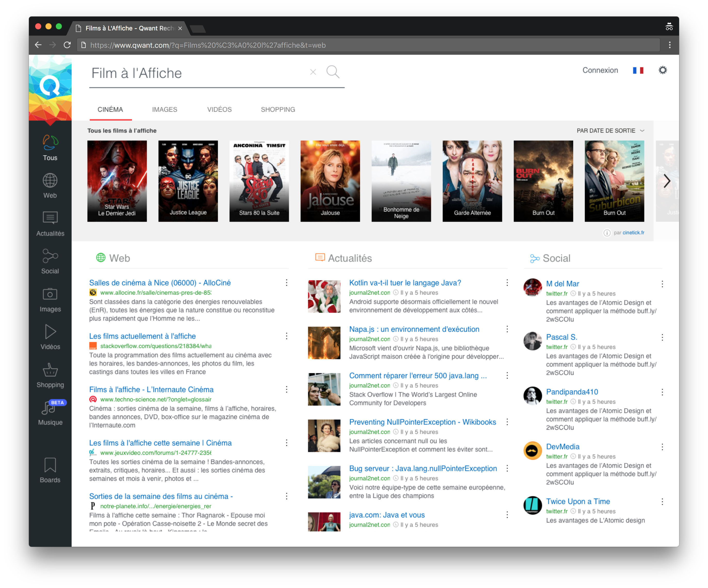The image size is (708, 588).
Task: Reload the page in browser
Action: coord(67,45)
